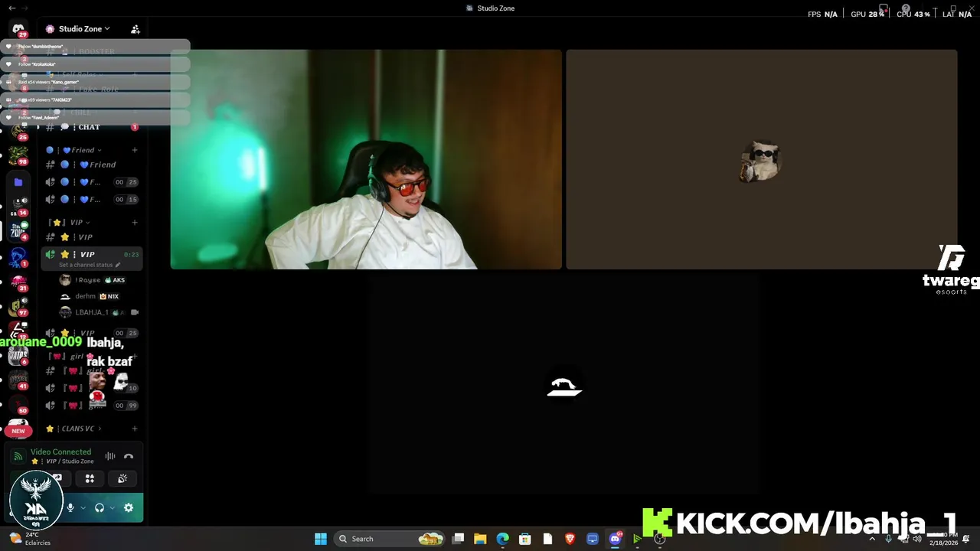Select server icon with badge 41
Image resolution: width=980 pixels, height=551 pixels.
pyautogui.click(x=18, y=380)
